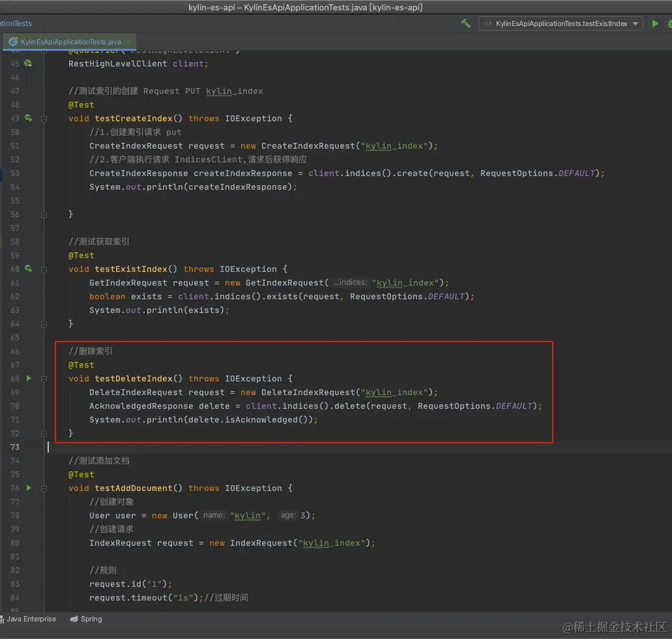This screenshot has width=672, height=639.
Task: Run testAddDocument using gutter play arrow
Action: pos(29,488)
